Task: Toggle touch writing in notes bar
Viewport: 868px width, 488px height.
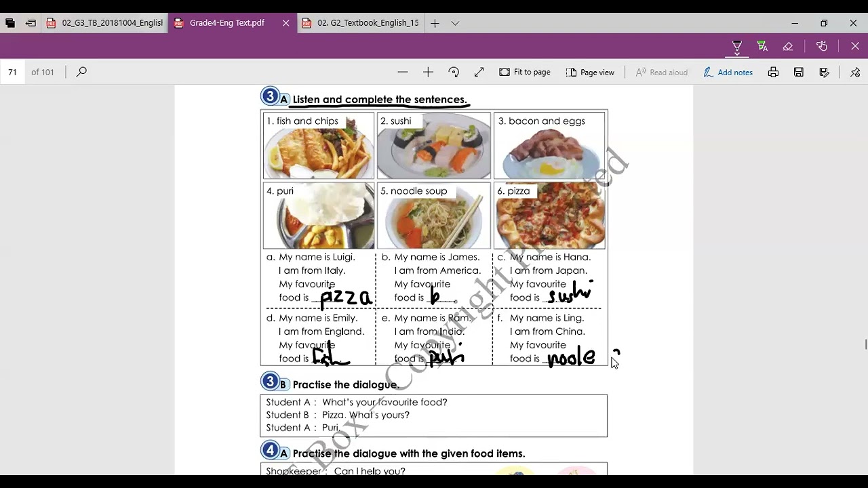Action: tap(822, 47)
